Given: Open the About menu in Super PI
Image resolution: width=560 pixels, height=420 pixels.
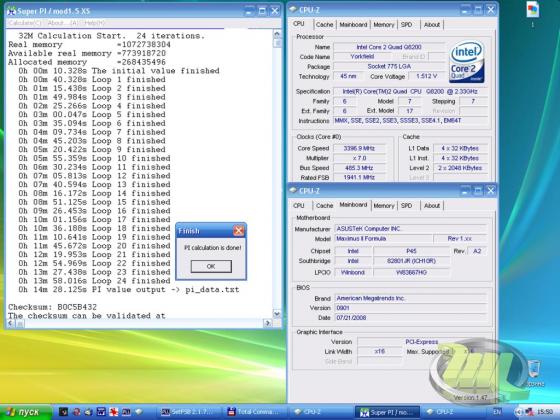Looking at the screenshot, I should [x=62, y=23].
